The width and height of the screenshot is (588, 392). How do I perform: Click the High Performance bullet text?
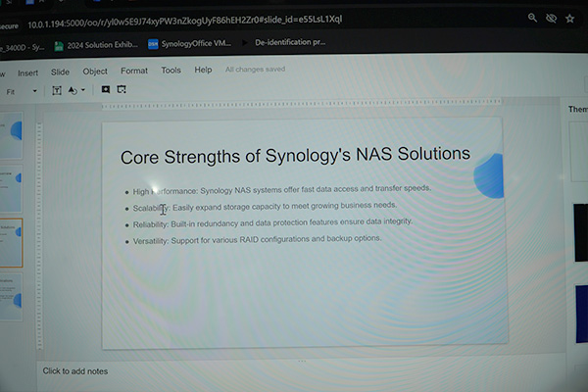[281, 190]
